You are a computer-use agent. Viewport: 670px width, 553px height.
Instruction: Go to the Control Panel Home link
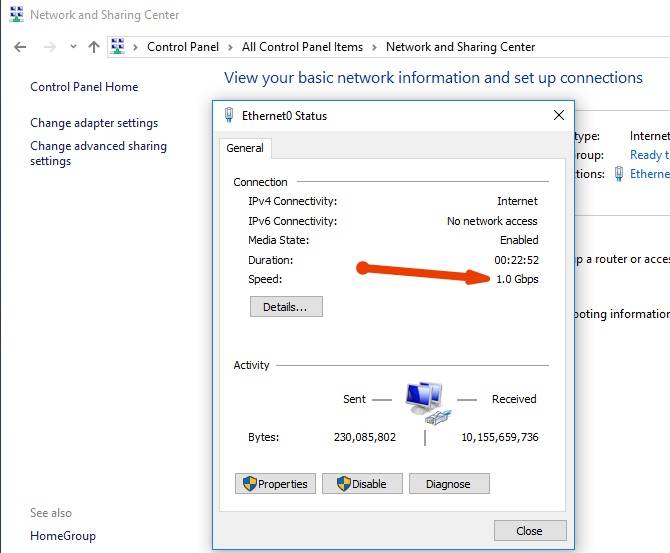(x=84, y=87)
